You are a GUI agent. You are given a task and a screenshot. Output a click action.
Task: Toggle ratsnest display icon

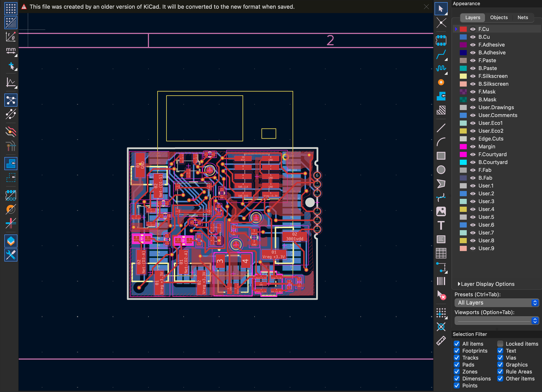coord(11,100)
